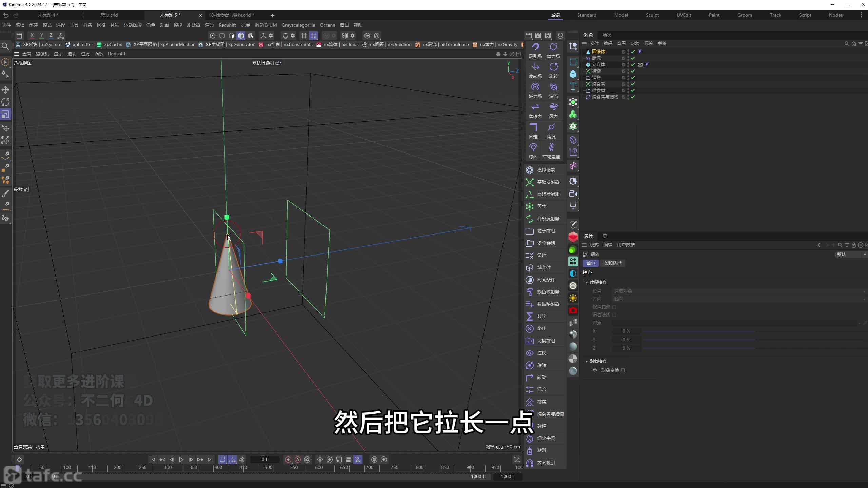Enable the 保留更改 checkbox
The width and height of the screenshot is (868, 488).
pyautogui.click(x=614, y=307)
